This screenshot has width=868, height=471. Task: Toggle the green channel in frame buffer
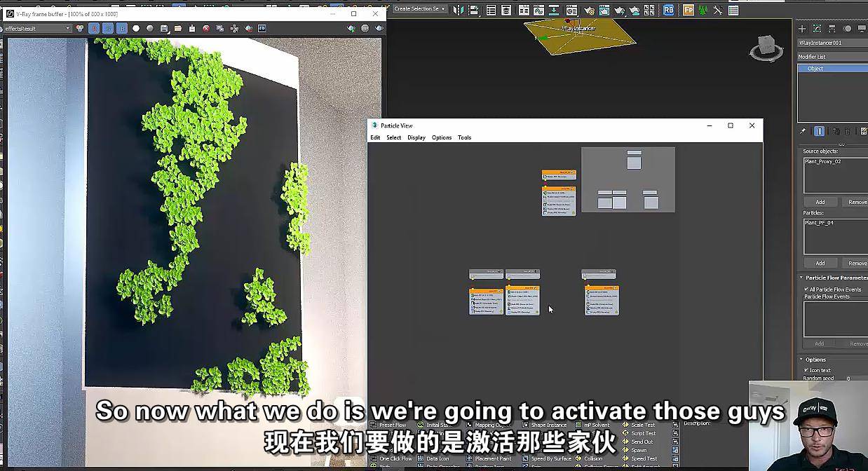[x=108, y=28]
